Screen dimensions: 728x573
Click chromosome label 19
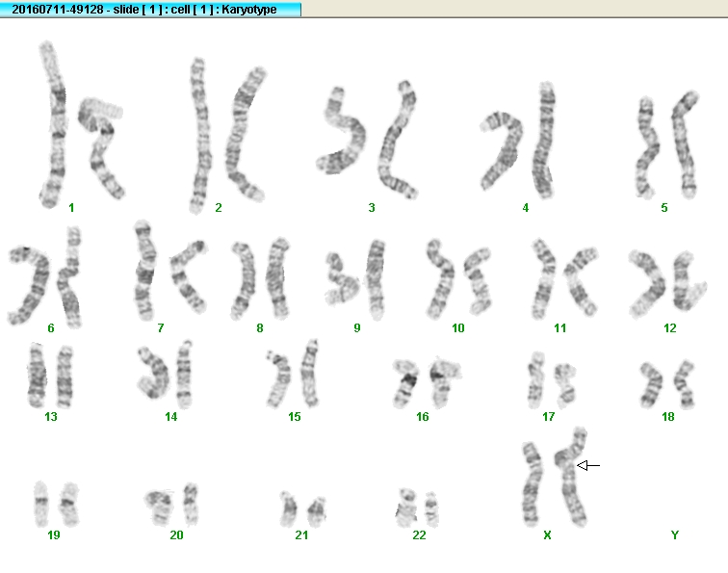pos(53,534)
